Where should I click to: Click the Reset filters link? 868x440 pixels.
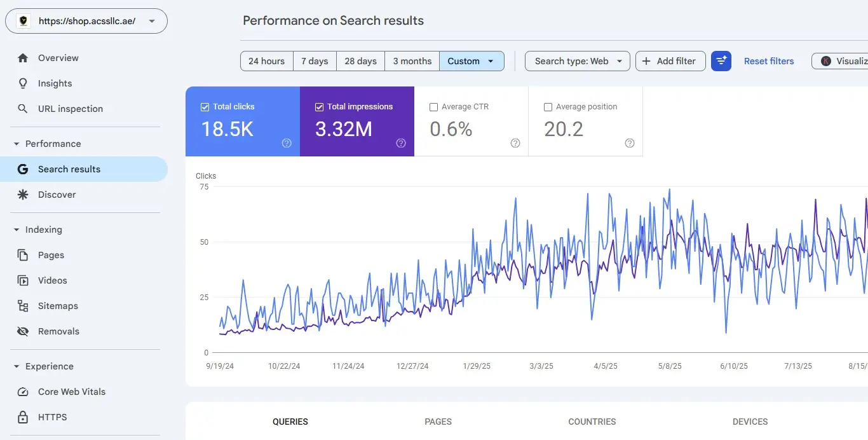(x=769, y=60)
